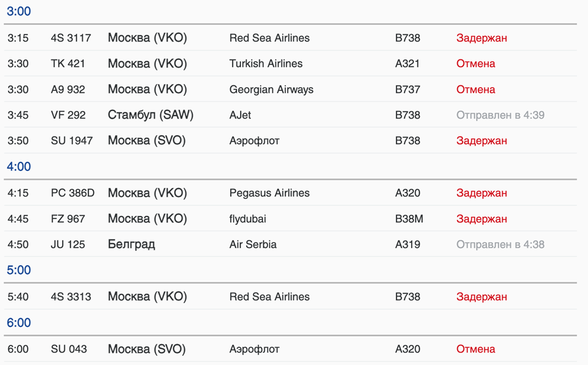
Task: Select Аэрофлот flight SU 1947
Action: coord(71,141)
